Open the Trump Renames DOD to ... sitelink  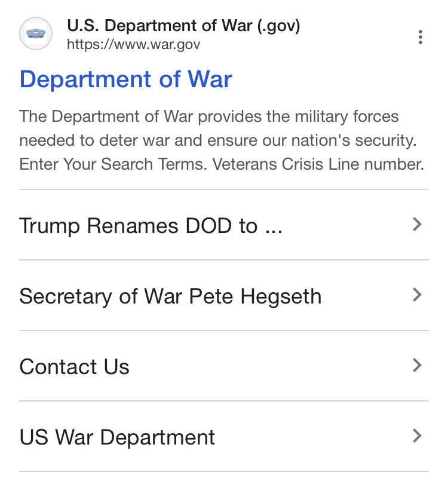(x=151, y=226)
